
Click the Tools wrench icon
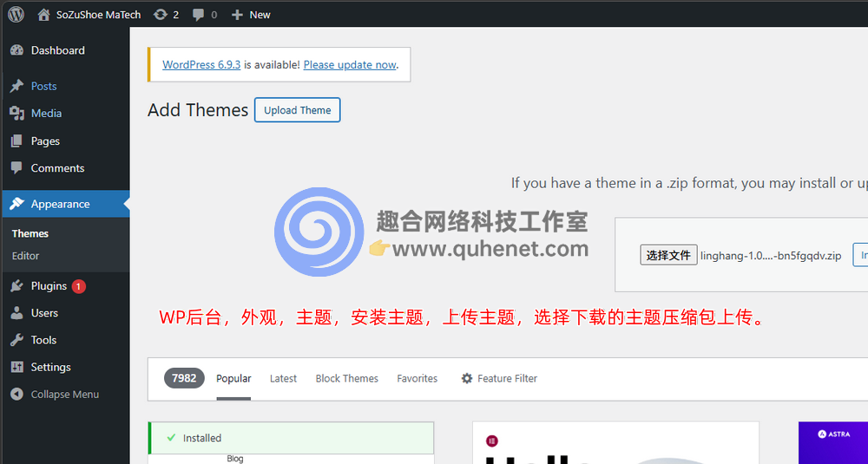click(x=17, y=340)
